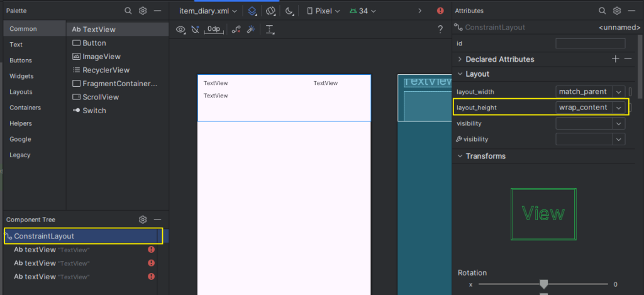Click the clear all constraints icon
Screen dimensions: 644x295
(x=236, y=29)
